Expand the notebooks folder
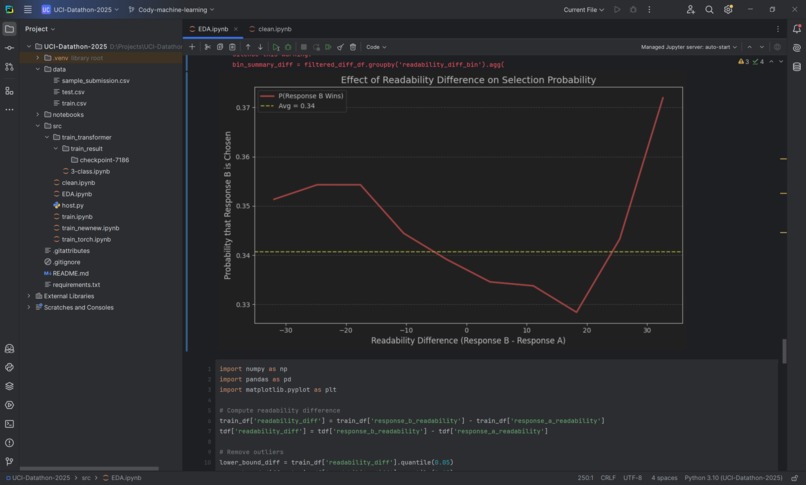The image size is (806, 485). pos(38,114)
